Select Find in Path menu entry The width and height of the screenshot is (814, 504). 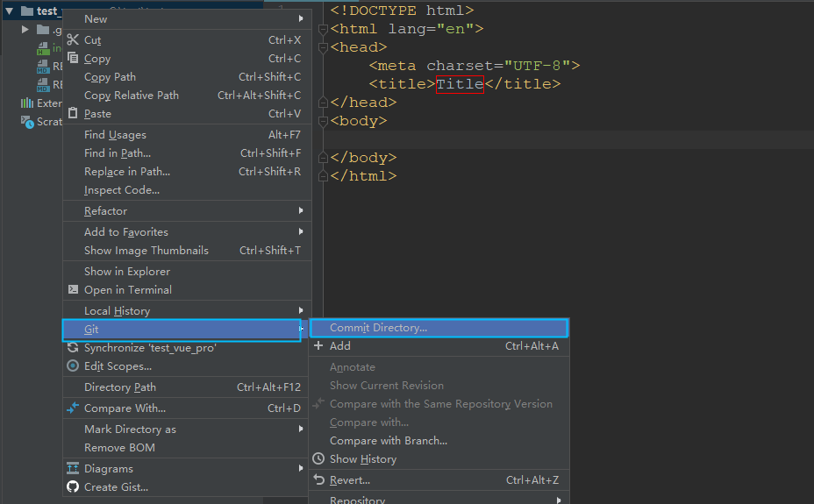click(x=118, y=153)
